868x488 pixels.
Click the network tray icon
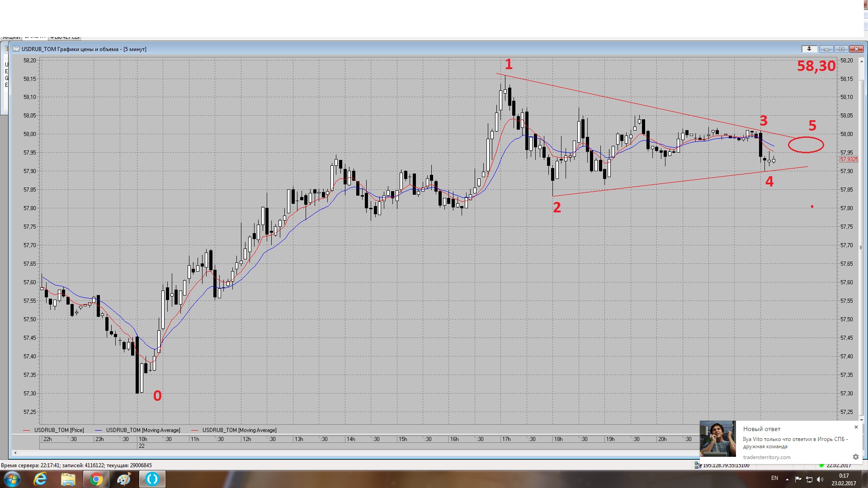click(809, 479)
